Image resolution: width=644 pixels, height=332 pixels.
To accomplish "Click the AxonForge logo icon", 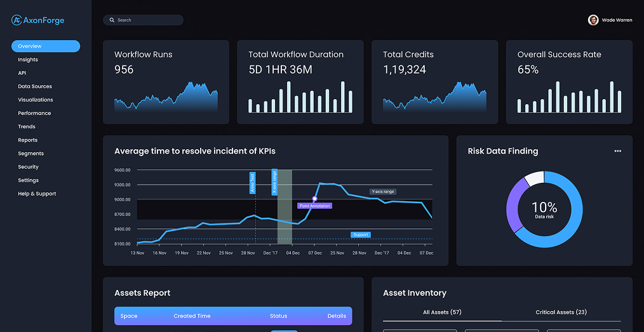I will pyautogui.click(x=17, y=20).
